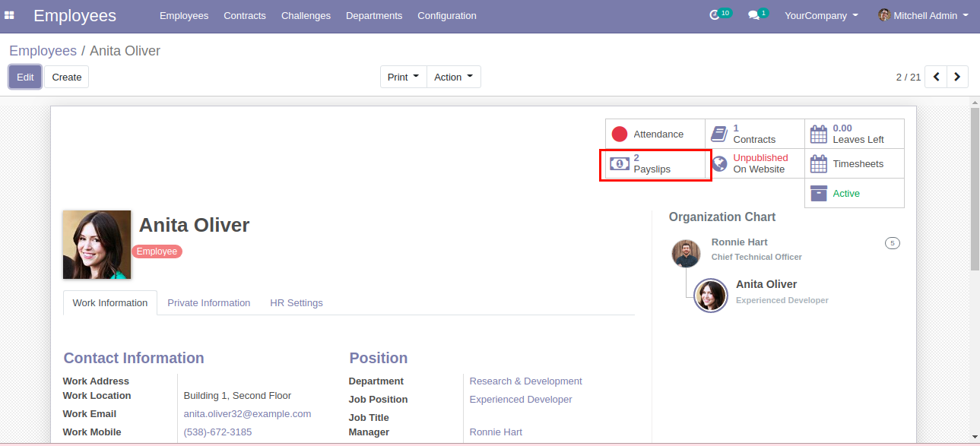Open the conversations chat bubble icon

(x=753, y=15)
